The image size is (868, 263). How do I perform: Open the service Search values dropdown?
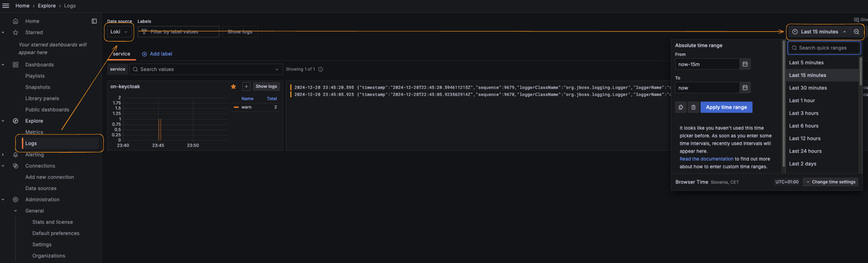(x=206, y=69)
